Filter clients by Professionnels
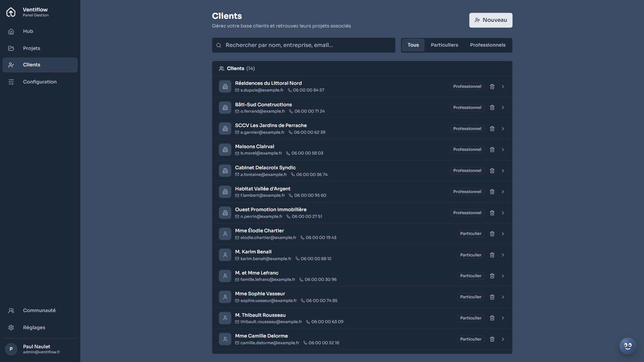Viewport: 644px width, 362px height. click(x=488, y=45)
